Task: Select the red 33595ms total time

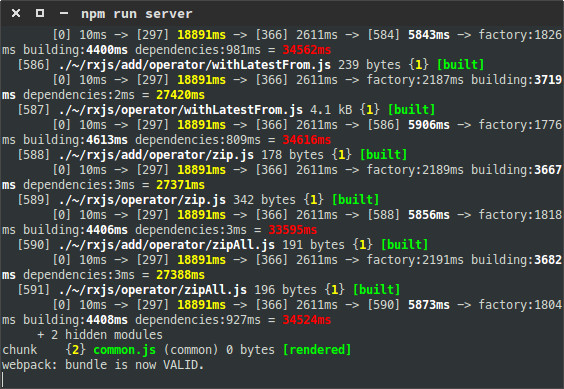Action: click(x=293, y=230)
